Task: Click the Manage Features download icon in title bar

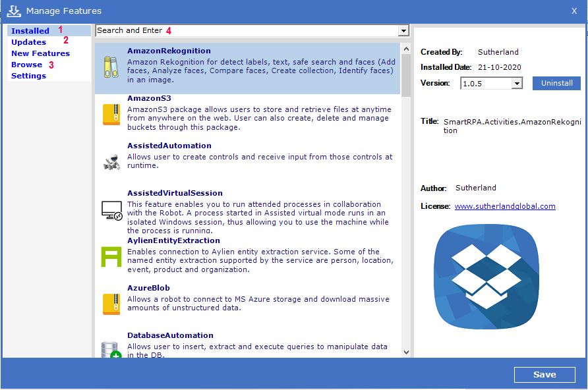Action: tap(14, 11)
